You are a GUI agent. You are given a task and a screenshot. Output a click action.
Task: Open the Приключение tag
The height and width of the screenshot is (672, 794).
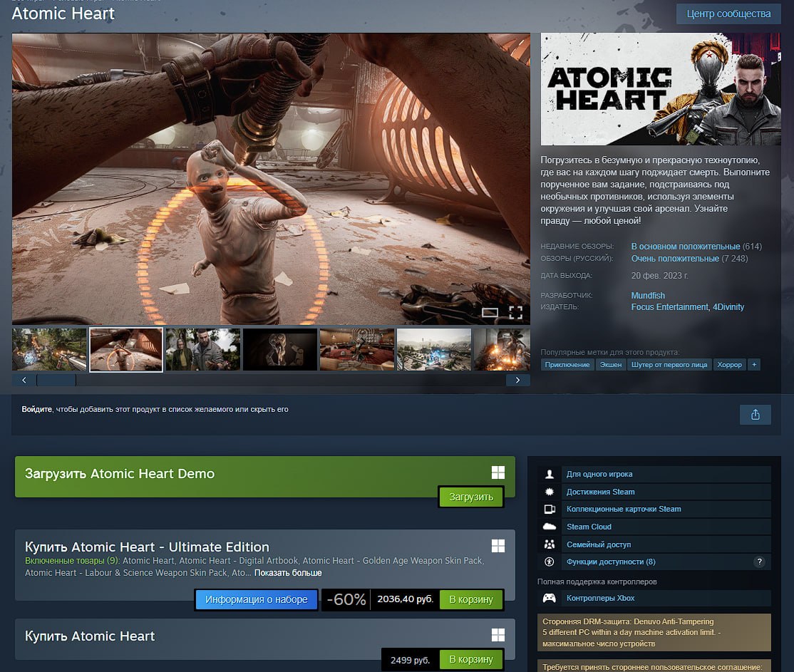[567, 365]
